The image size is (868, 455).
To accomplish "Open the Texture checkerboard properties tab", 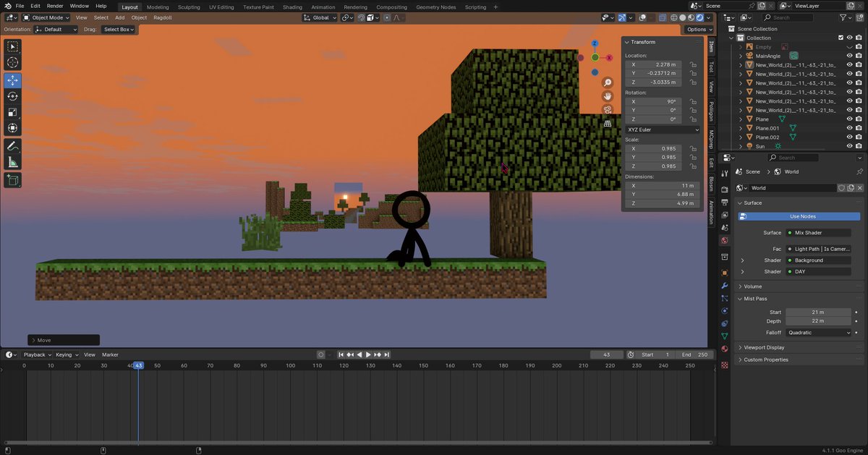I will pos(725,365).
